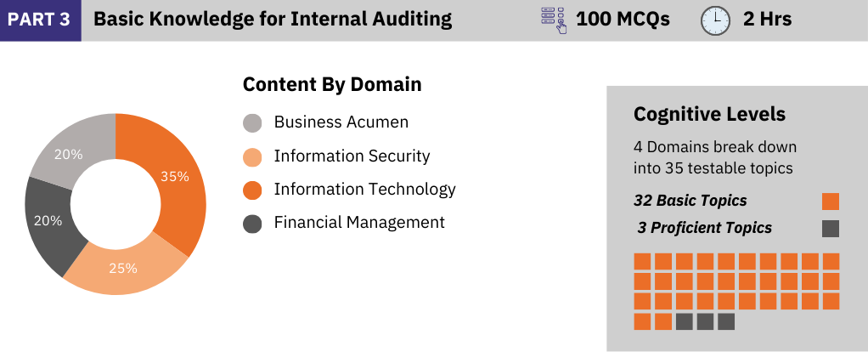Click the 32 Basic Topics text
Screen dimensions: 868x352
coord(690,201)
